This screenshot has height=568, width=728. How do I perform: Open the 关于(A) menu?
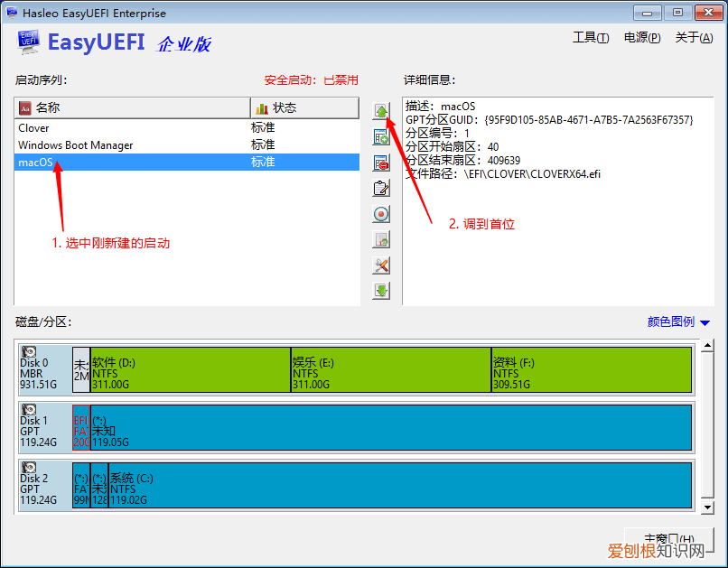tap(693, 38)
